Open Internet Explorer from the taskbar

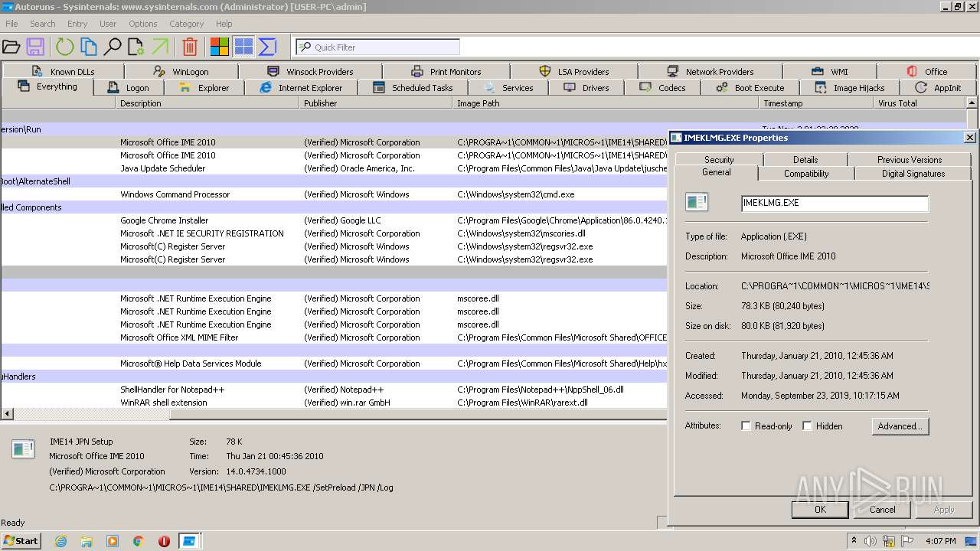(61, 541)
